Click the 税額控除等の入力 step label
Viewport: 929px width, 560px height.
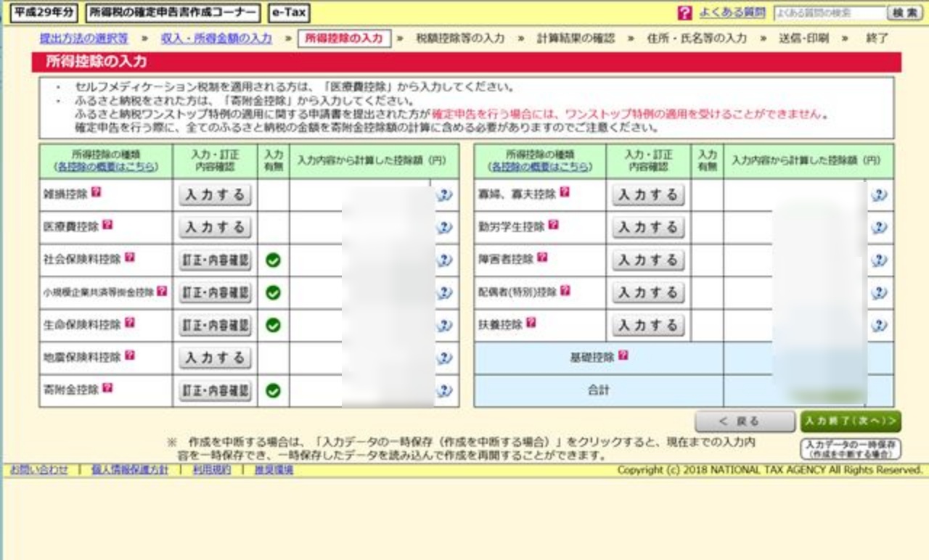point(460,38)
